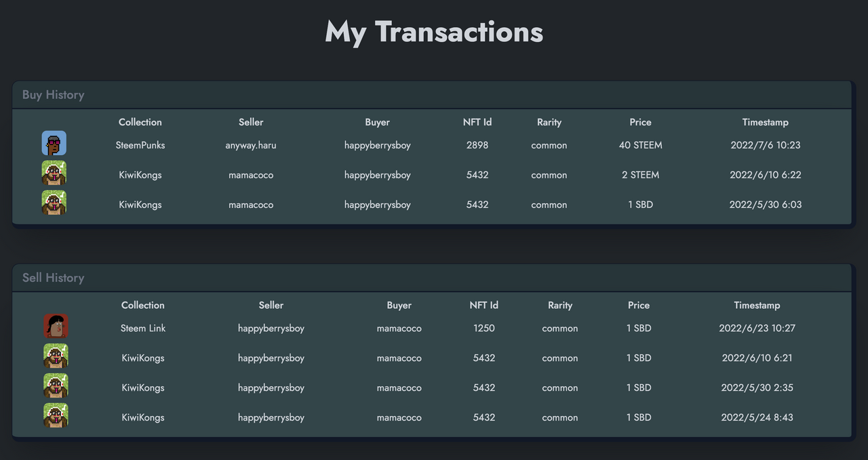Click KiwiKongs thumbnail for the 2022/5/30 2:35 sale
Screen dimensions: 868x460
click(x=56, y=386)
